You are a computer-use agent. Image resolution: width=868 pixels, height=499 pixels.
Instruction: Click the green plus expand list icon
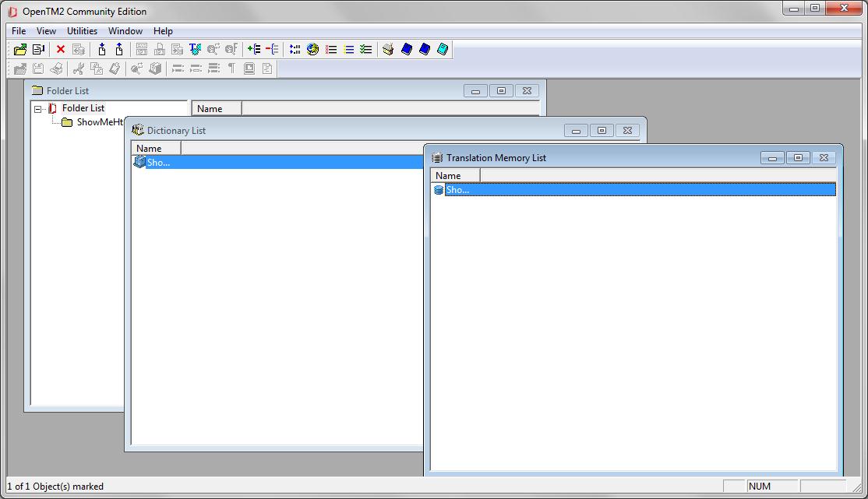click(x=254, y=49)
